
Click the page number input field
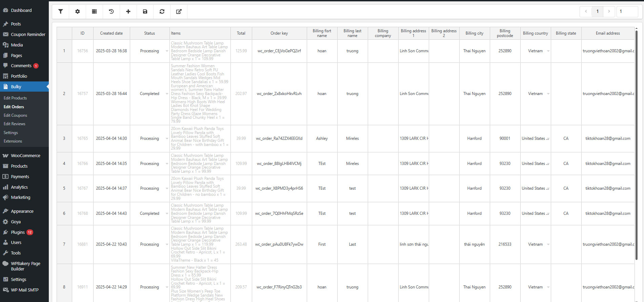tap(627, 12)
